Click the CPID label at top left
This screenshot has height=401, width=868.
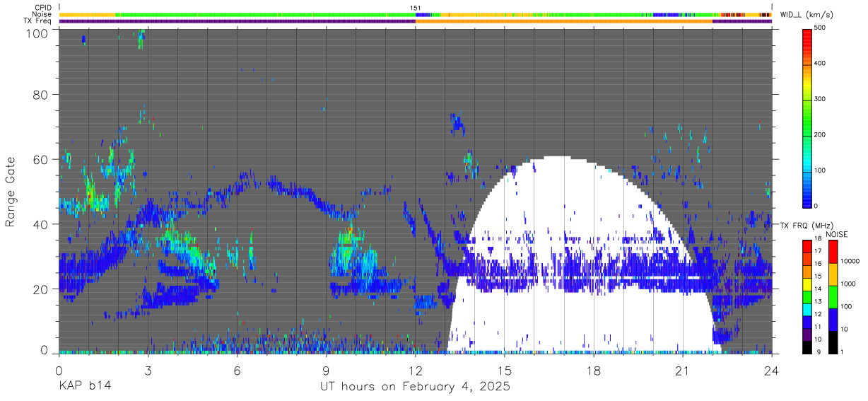[43, 8]
